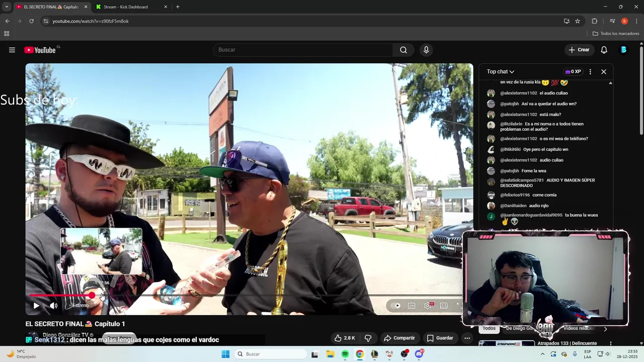Open live chat three-dot options menu
Viewport: 644px width, 362px height.
tap(590, 72)
